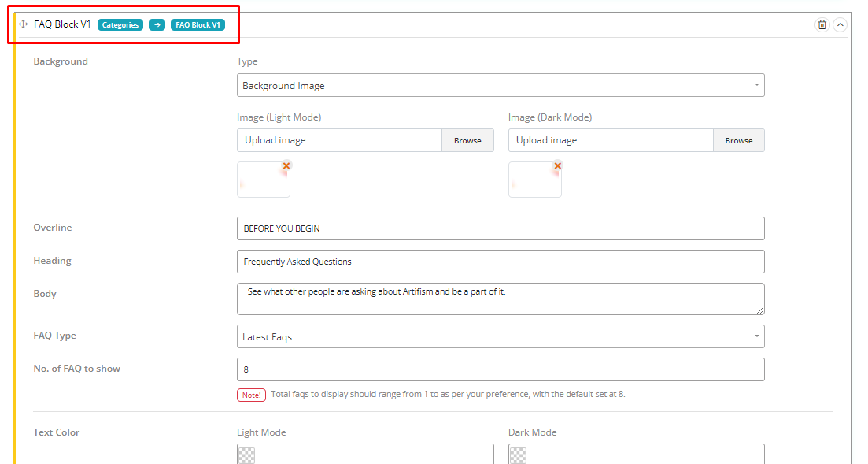Remove the Dark Mode background image
868x464 pixels.
tap(558, 165)
